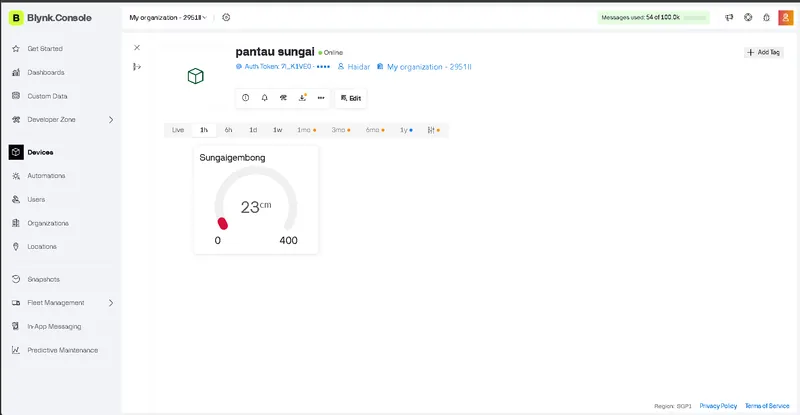Screen dimensions: 800x415
Task: Click the gauge maximum value 400
Action: (x=288, y=240)
